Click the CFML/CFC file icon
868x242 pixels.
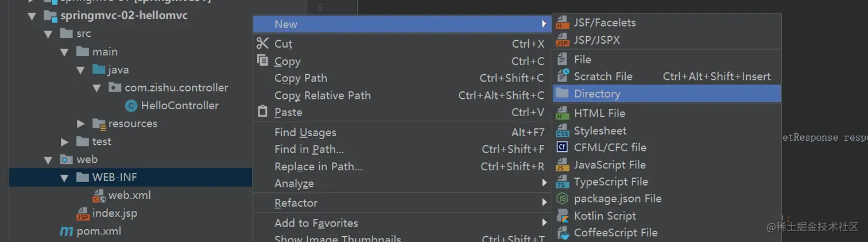(563, 148)
